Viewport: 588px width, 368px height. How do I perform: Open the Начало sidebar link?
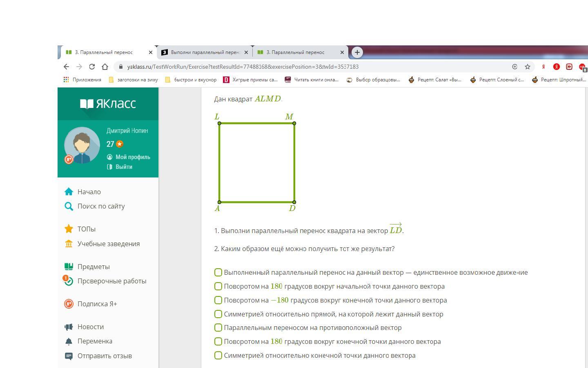[x=89, y=192]
